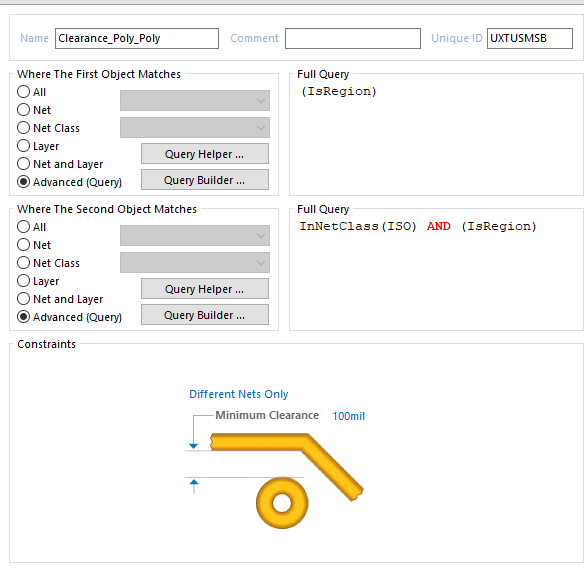Image resolution: width=584 pixels, height=570 pixels.
Task: Focus the empty Comment field
Action: point(353,38)
